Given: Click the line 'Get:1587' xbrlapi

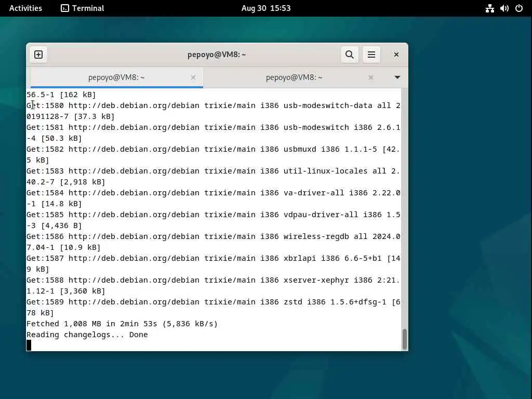Looking at the screenshot, I should (x=214, y=258).
